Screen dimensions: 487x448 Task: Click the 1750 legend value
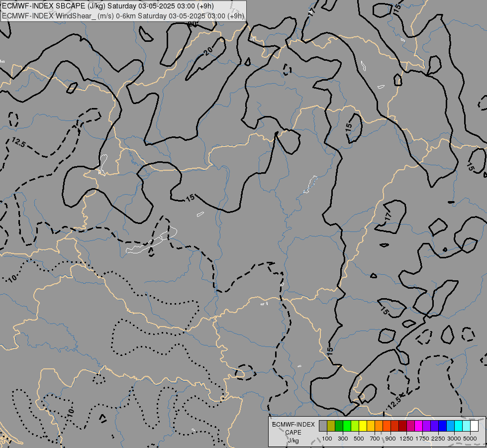pos(422,439)
